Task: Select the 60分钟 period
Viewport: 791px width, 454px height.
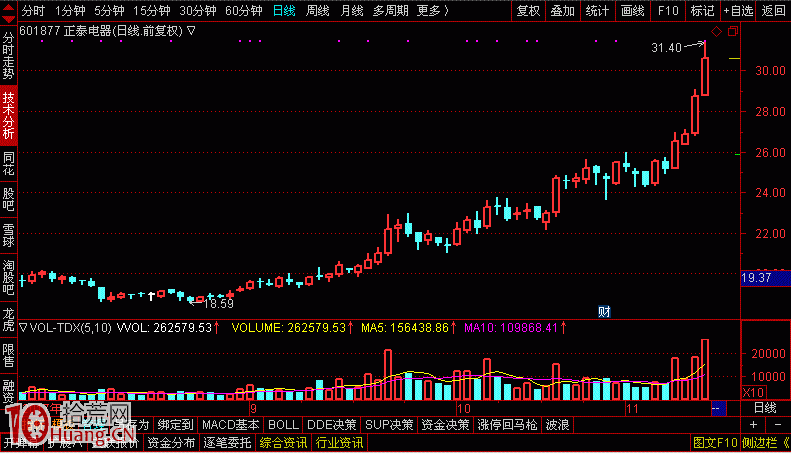Action: click(244, 11)
